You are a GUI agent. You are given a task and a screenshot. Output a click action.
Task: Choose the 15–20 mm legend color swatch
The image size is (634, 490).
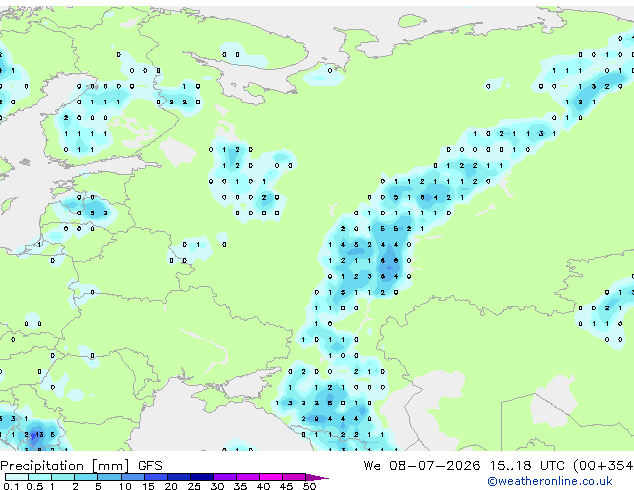point(155,477)
